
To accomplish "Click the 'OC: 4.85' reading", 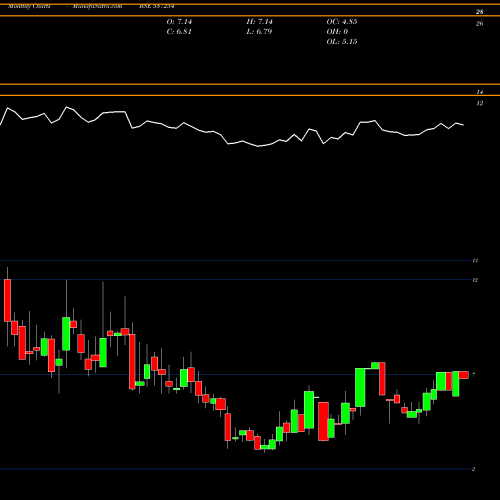I will [342, 22].
